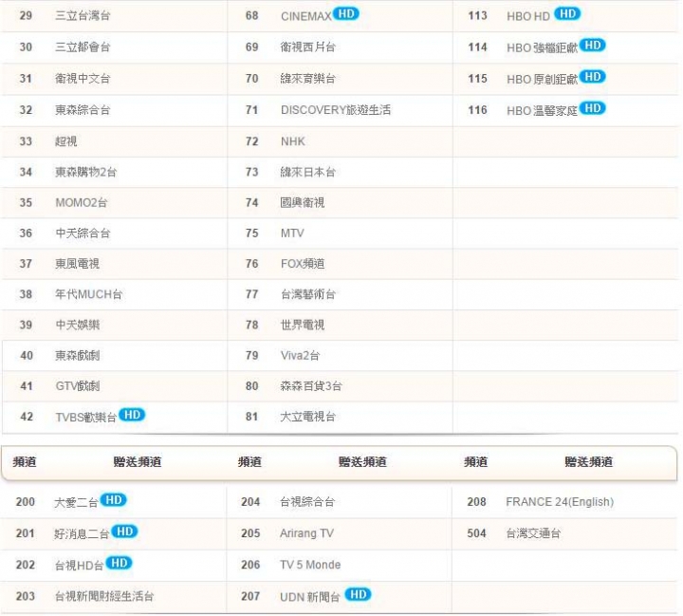Click channel name 中天娛樂

pyautogui.click(x=78, y=325)
